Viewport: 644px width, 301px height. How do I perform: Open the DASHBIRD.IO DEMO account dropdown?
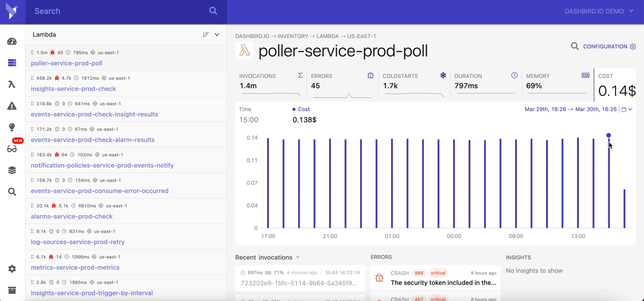[x=599, y=11]
